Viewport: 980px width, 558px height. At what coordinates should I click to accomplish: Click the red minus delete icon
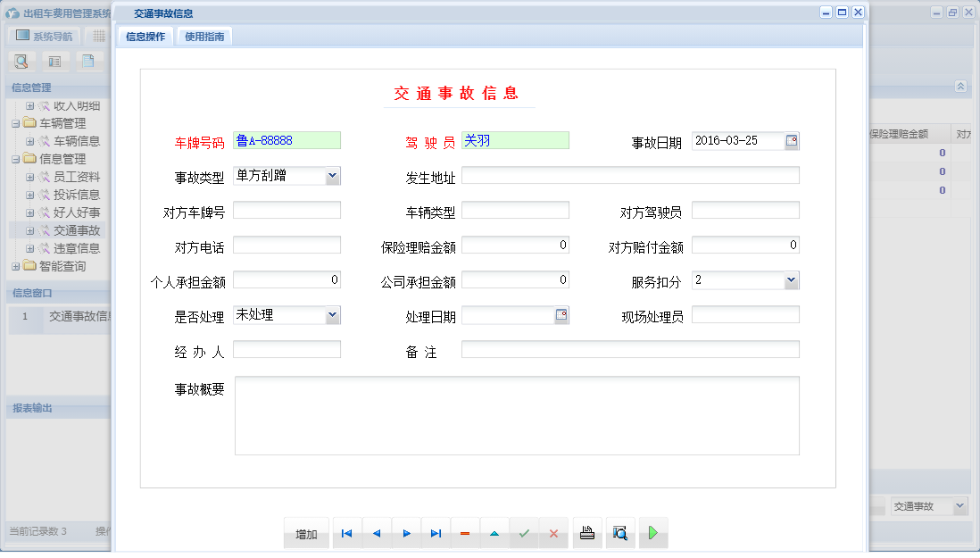pyautogui.click(x=465, y=534)
